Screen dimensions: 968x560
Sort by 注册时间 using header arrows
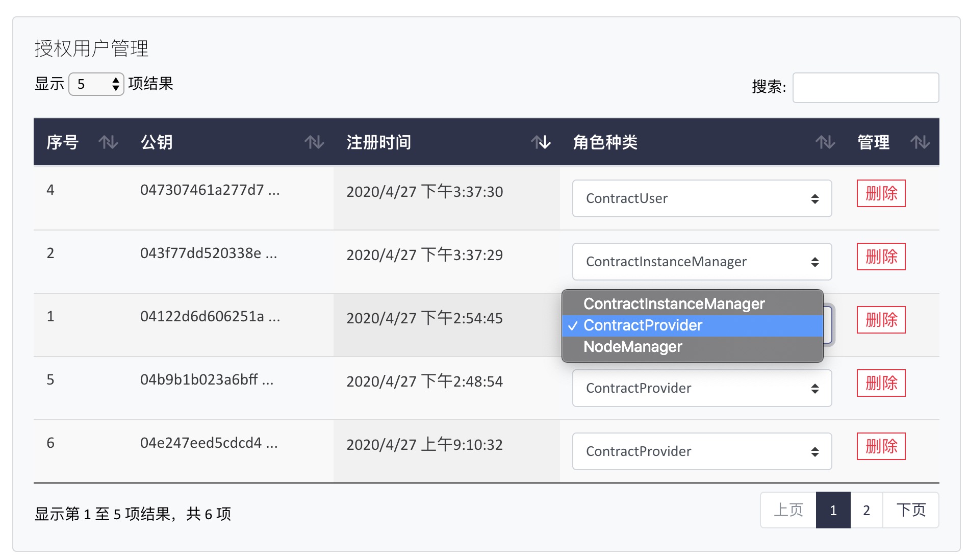pyautogui.click(x=541, y=142)
